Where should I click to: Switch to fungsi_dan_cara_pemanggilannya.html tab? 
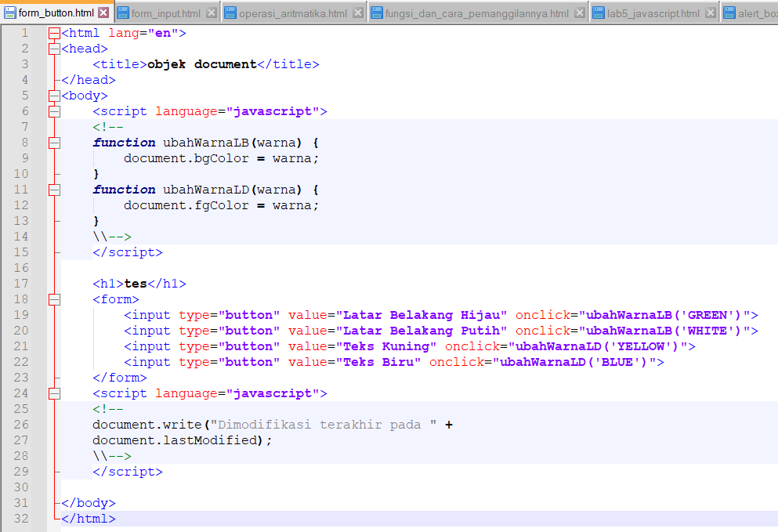[477, 13]
